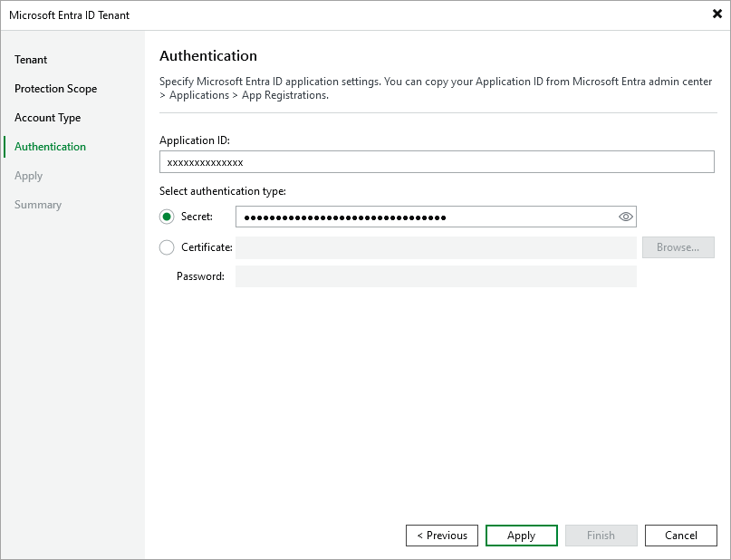Cancel the Microsoft Entra ID Tenant wizard
This screenshot has width=731, height=560.
click(x=680, y=536)
